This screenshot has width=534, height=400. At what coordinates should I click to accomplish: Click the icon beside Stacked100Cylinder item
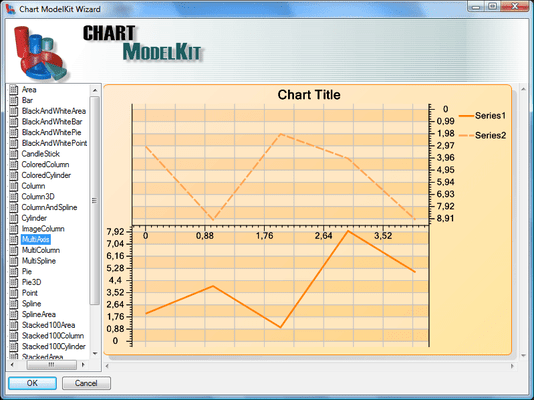pyautogui.click(x=14, y=346)
